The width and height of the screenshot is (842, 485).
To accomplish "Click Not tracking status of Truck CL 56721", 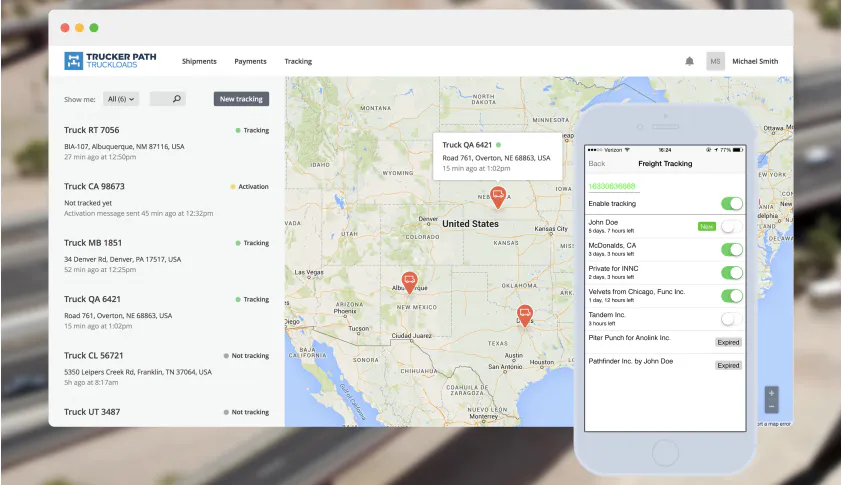I will pos(246,356).
